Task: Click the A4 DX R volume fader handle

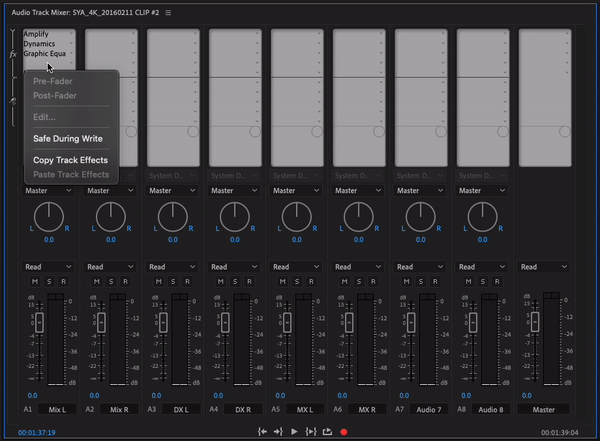Action: tap(225, 322)
